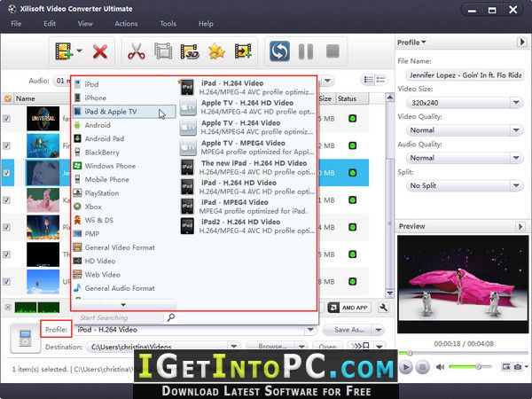Open the Video Size 320x240 dropdown

(465, 103)
